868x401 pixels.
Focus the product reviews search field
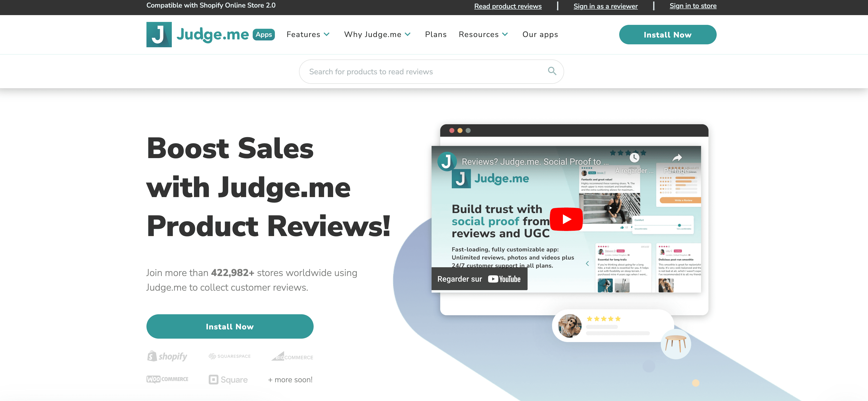[x=431, y=72]
